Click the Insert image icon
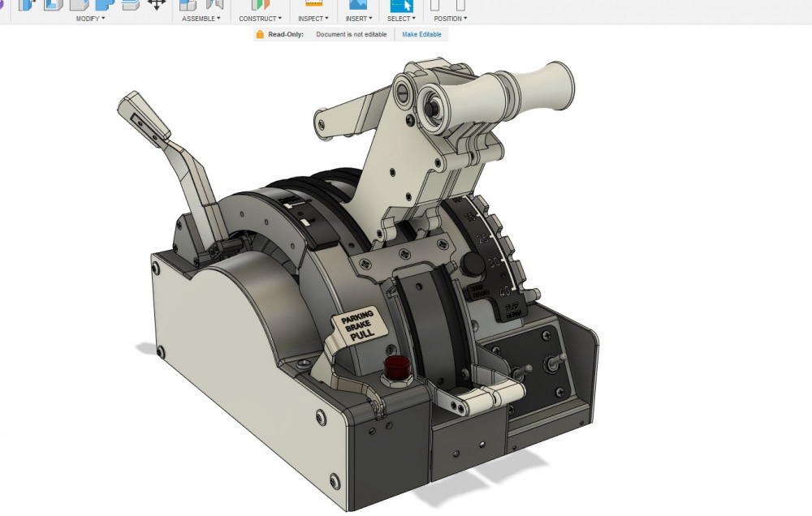Image resolution: width=812 pixels, height=516 pixels. click(357, 4)
